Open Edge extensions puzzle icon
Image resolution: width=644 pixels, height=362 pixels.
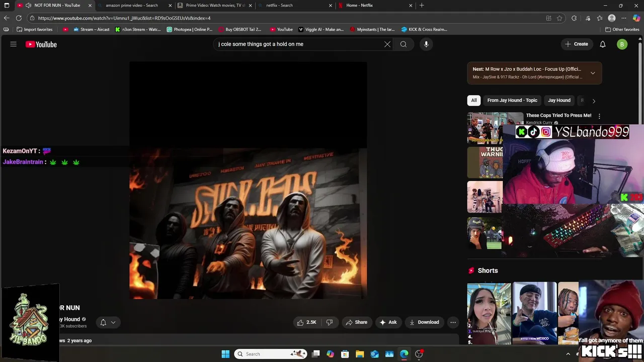pyautogui.click(x=574, y=18)
